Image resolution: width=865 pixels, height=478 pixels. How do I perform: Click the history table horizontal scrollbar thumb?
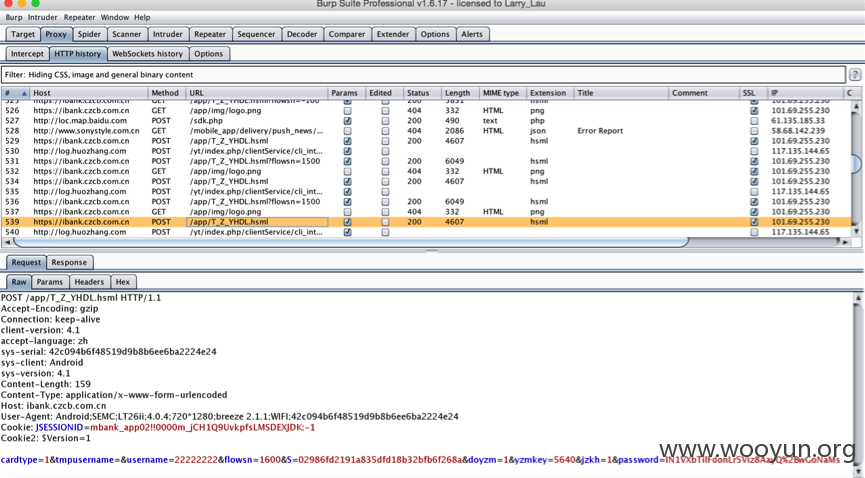point(351,242)
